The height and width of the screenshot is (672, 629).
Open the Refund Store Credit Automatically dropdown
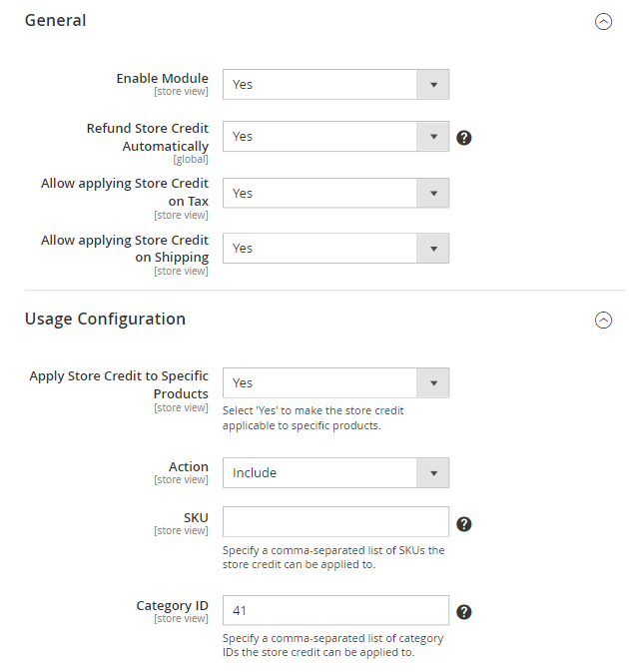(335, 137)
